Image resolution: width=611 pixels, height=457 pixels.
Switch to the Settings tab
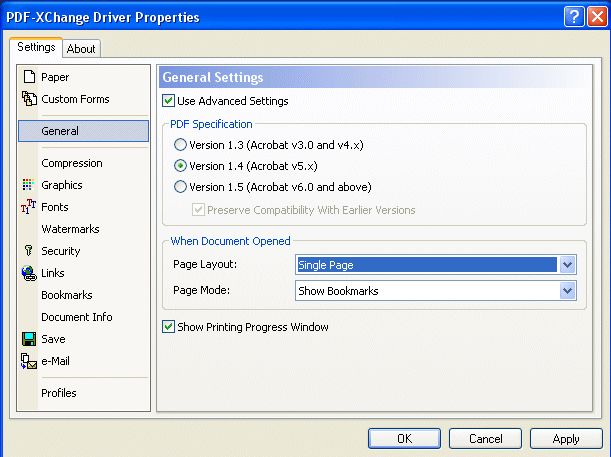36,47
